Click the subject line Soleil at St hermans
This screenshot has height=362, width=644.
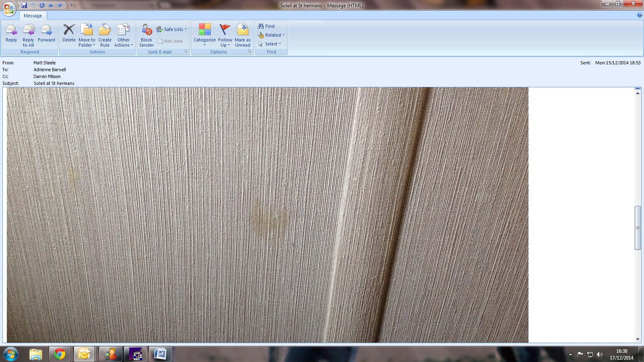point(54,83)
